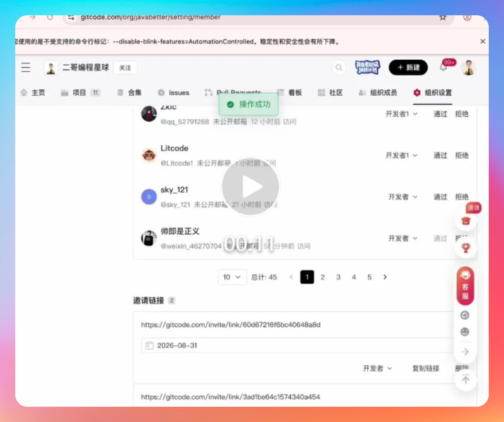Click the trophy icon in sidebar
This screenshot has width=504, height=422.
466,248
